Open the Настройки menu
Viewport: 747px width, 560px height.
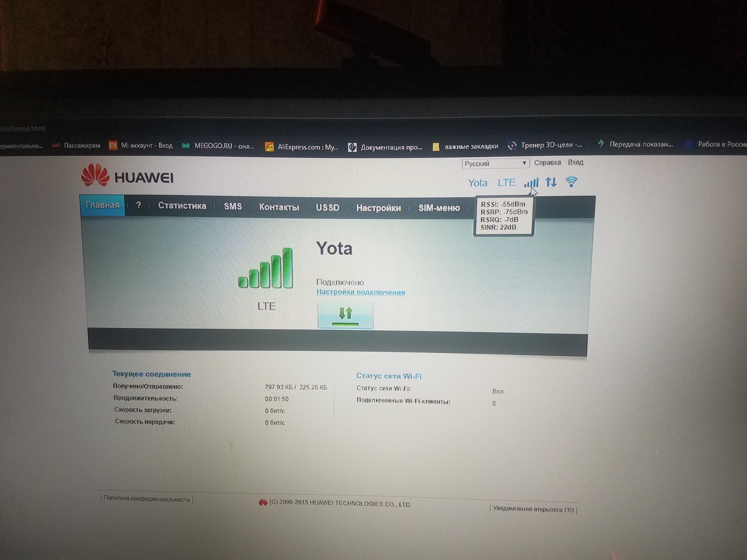coord(379,208)
